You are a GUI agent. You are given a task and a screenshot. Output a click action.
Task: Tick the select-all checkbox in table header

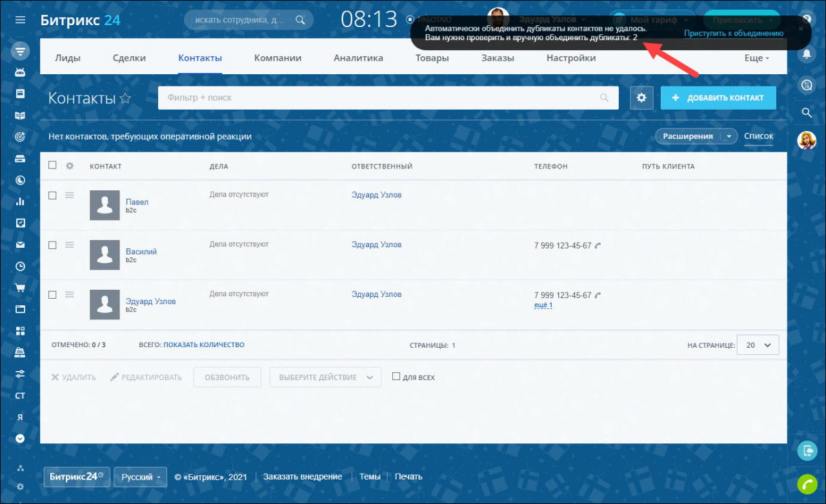pyautogui.click(x=53, y=165)
